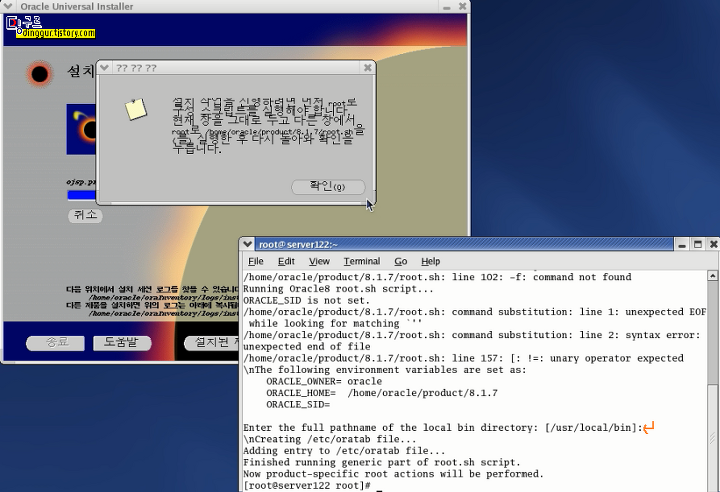Close the root.sh script dialog
The width and height of the screenshot is (720, 492).
tap(367, 68)
